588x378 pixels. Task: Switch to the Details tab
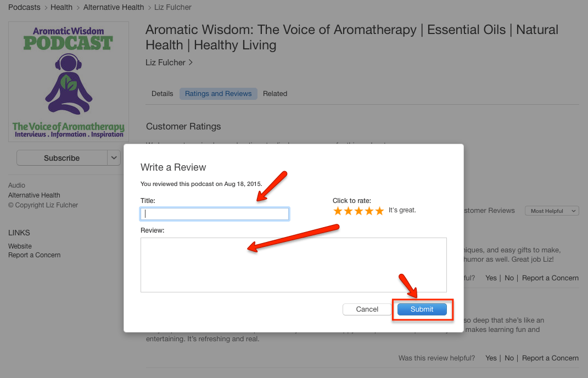pyautogui.click(x=163, y=94)
